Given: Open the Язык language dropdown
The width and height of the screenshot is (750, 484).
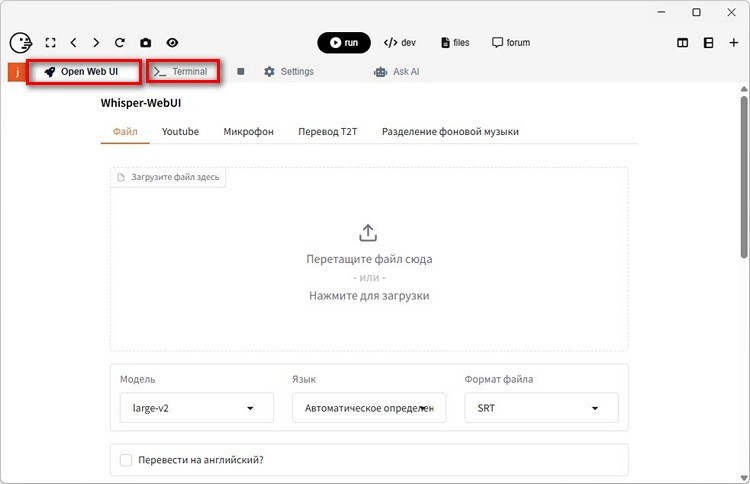Looking at the screenshot, I should coord(368,408).
